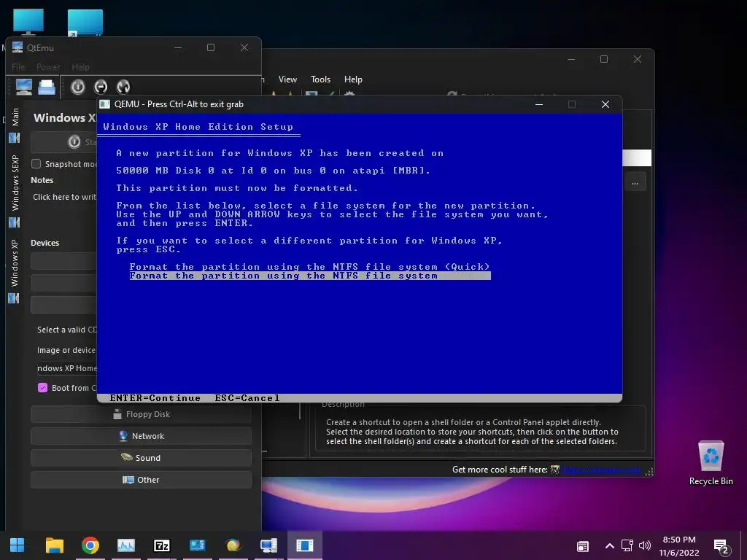Select the second desktop shortcut icon at top
This screenshot has height=560, width=747.
85,23
